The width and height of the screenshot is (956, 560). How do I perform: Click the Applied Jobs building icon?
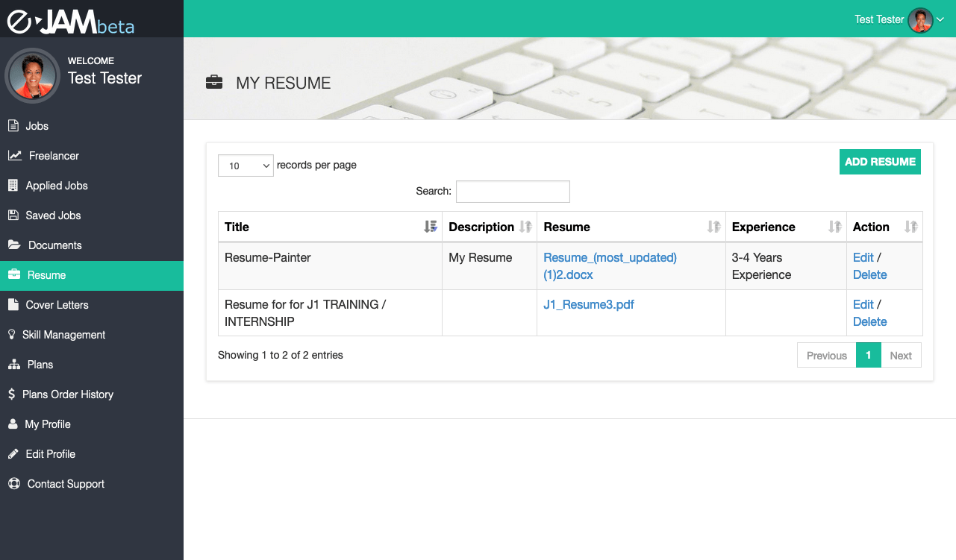tap(13, 186)
